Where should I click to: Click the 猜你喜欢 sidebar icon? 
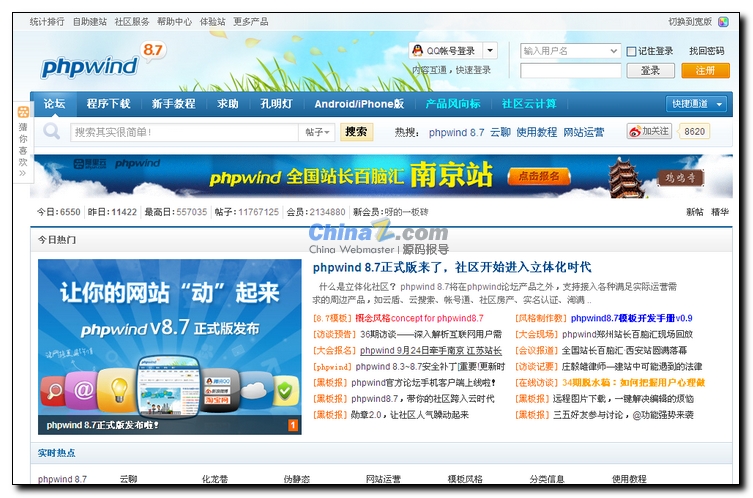point(23,112)
